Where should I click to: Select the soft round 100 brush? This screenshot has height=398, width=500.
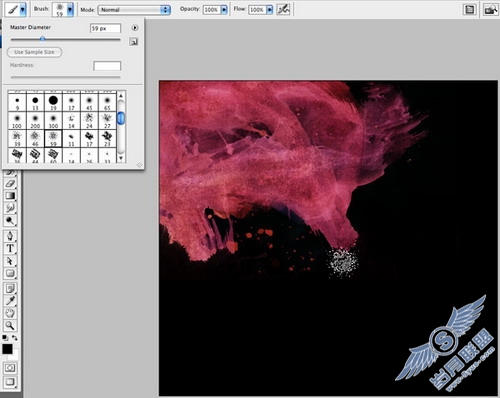click(17, 120)
